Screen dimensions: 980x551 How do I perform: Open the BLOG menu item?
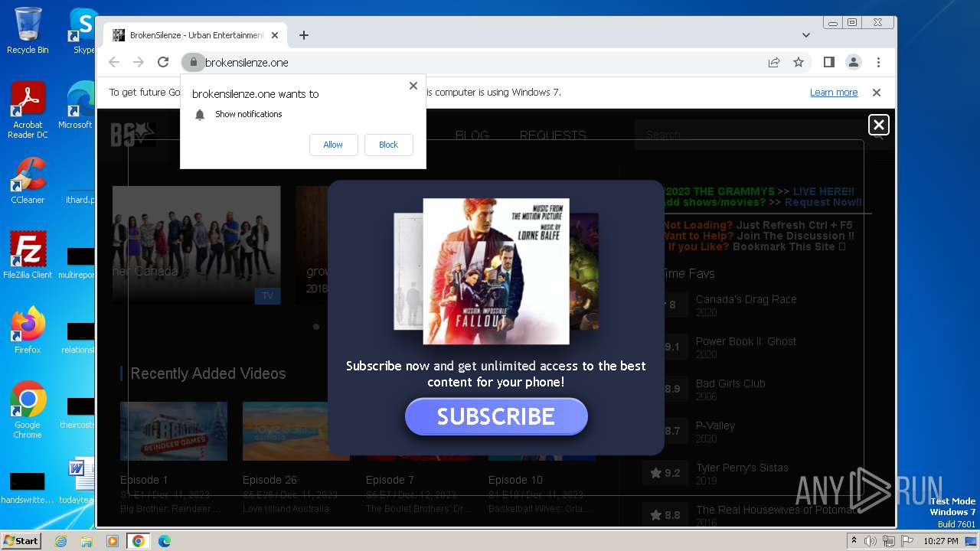tap(472, 135)
